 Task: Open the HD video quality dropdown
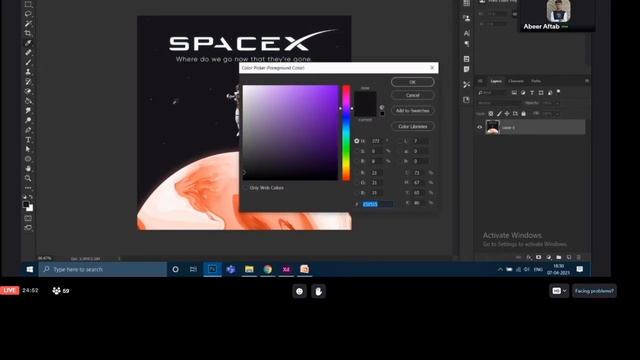[559, 291]
